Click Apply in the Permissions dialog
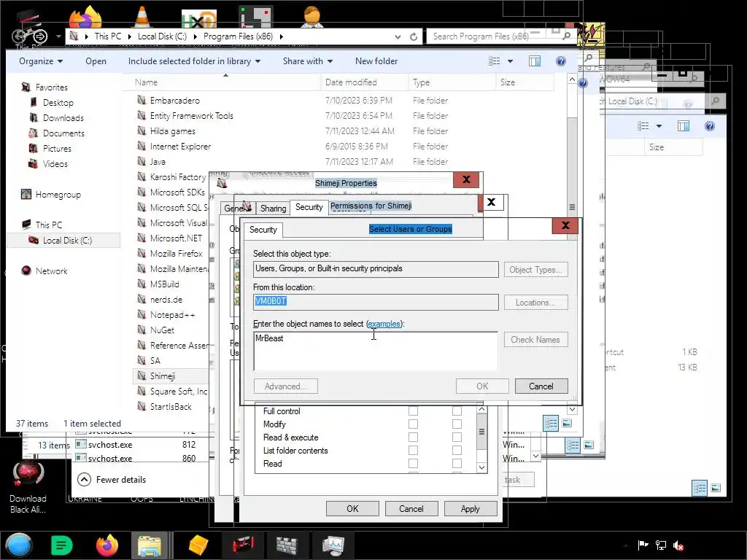 point(471,508)
